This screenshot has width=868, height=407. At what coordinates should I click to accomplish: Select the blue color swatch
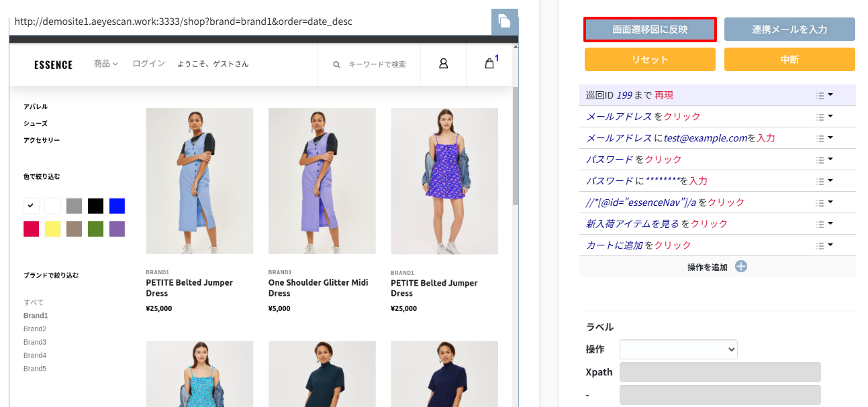click(117, 206)
